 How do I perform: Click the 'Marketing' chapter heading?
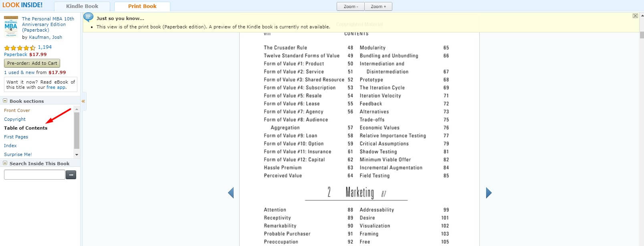[359, 192]
